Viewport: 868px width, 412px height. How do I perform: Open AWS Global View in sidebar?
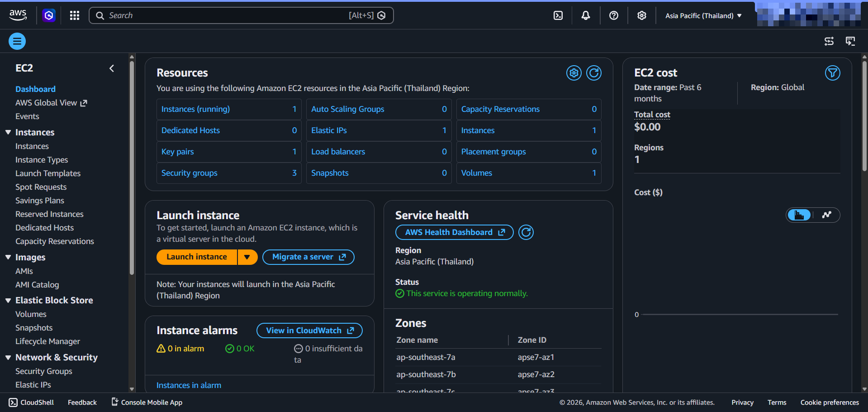[51, 103]
